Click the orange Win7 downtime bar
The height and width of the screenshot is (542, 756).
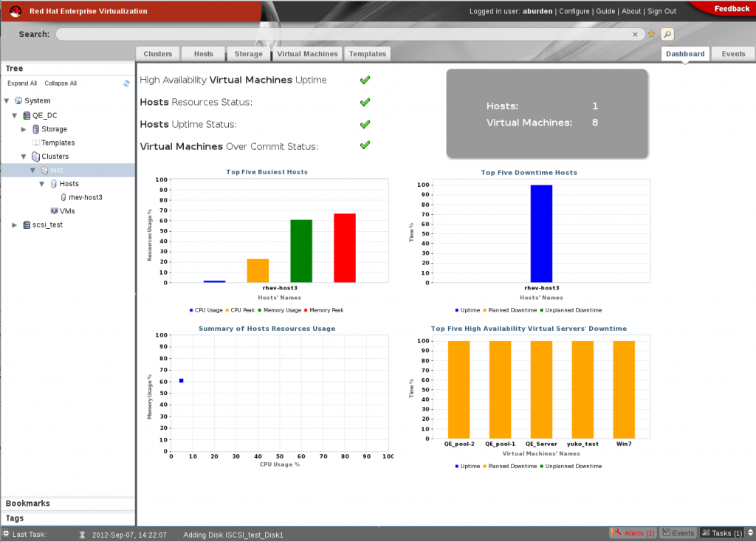pos(624,390)
